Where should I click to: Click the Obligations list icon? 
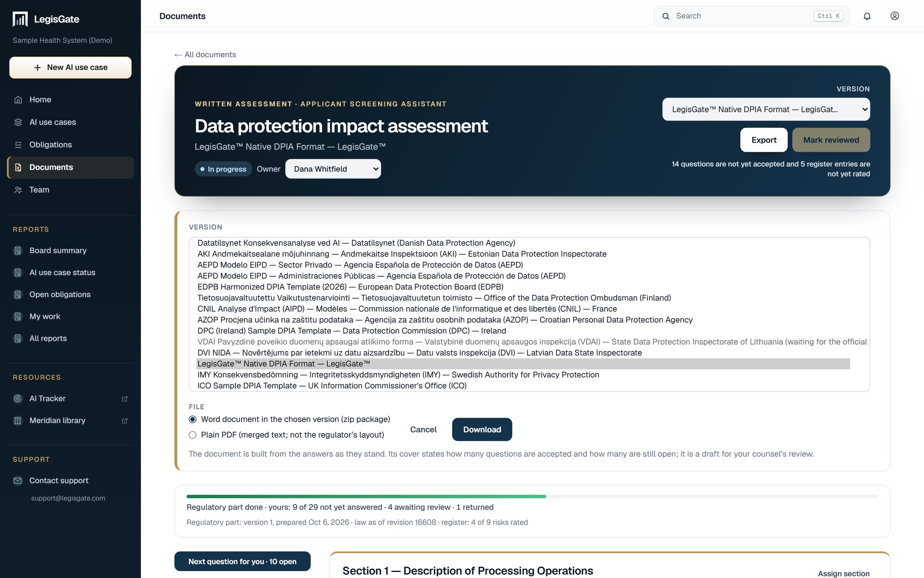18,145
